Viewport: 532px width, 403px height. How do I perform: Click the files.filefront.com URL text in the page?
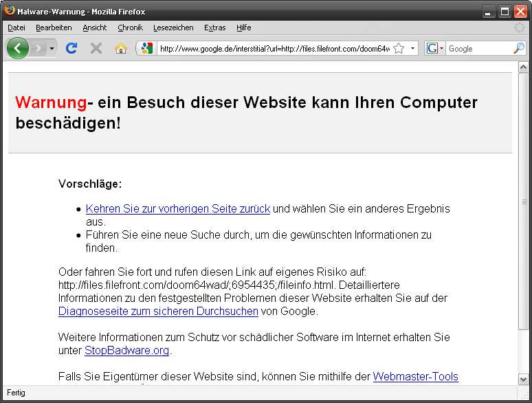tap(195, 285)
